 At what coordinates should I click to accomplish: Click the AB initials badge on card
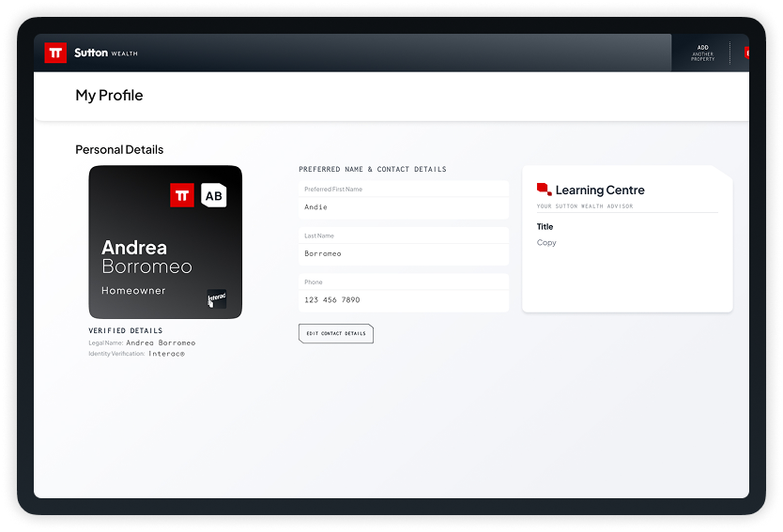coord(214,195)
